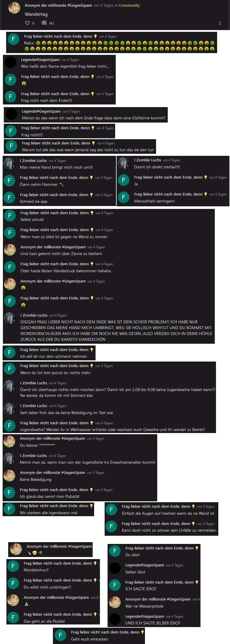Viewport: 230px width, 644px height.
Task: Click the username I Zombie Luchs above 'Damit ich direkt sterbe'
Action: (148, 160)
